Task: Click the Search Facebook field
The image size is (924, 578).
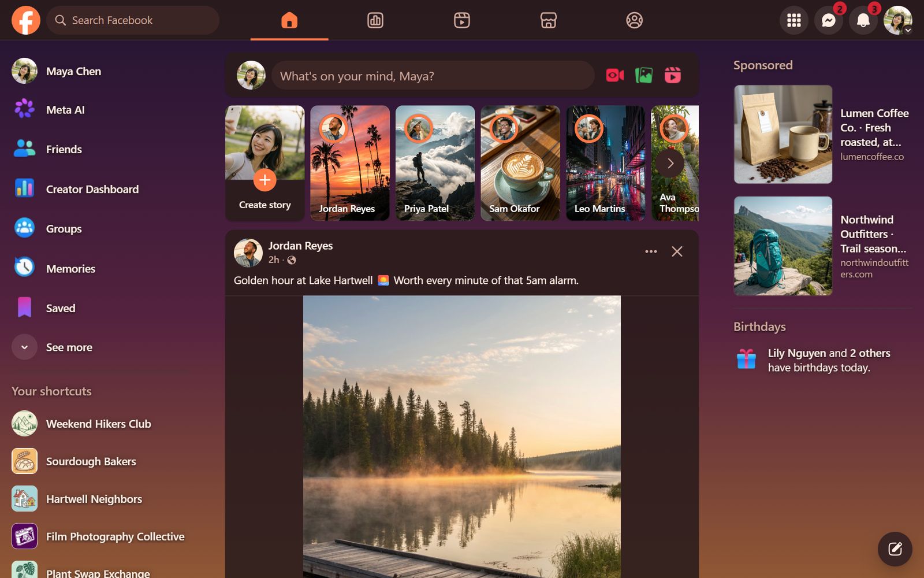Action: pos(133,20)
